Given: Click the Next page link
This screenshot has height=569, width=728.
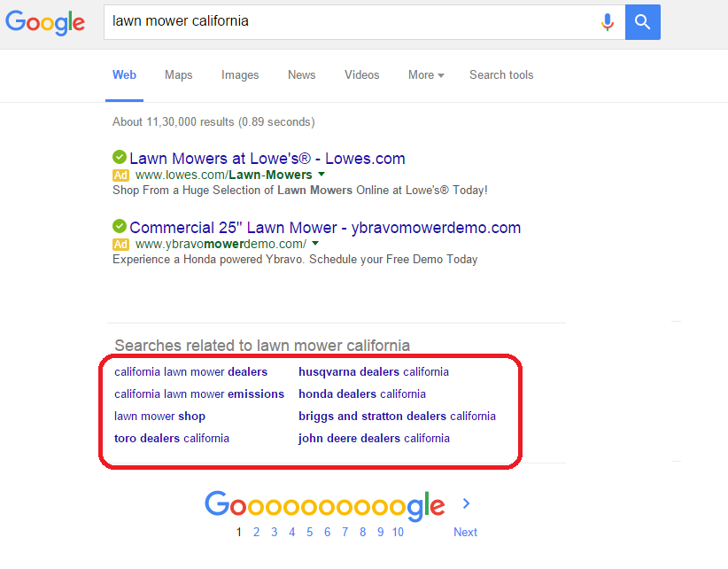Looking at the screenshot, I should tap(465, 533).
